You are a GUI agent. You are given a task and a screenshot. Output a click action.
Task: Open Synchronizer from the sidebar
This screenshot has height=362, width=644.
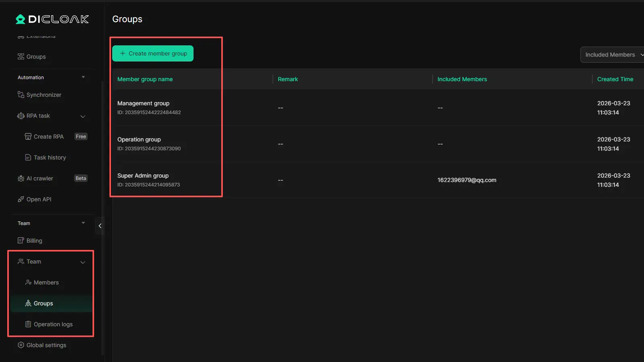[43, 95]
